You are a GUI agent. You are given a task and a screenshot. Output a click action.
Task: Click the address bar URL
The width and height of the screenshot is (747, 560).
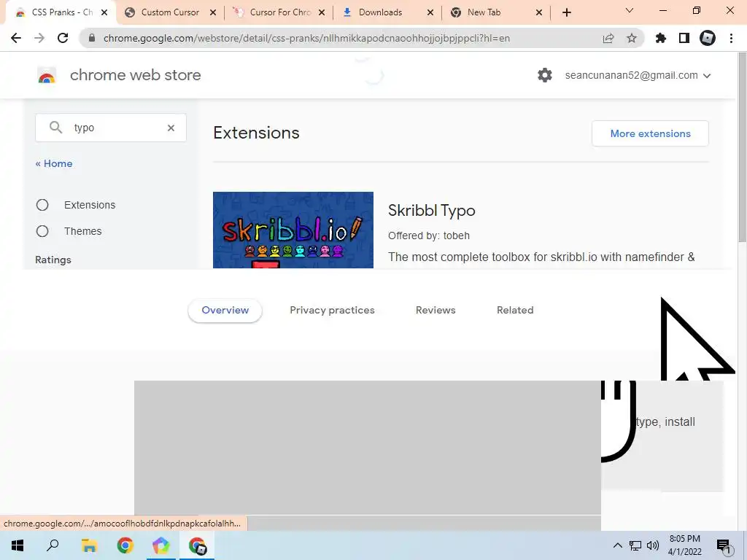coord(306,38)
